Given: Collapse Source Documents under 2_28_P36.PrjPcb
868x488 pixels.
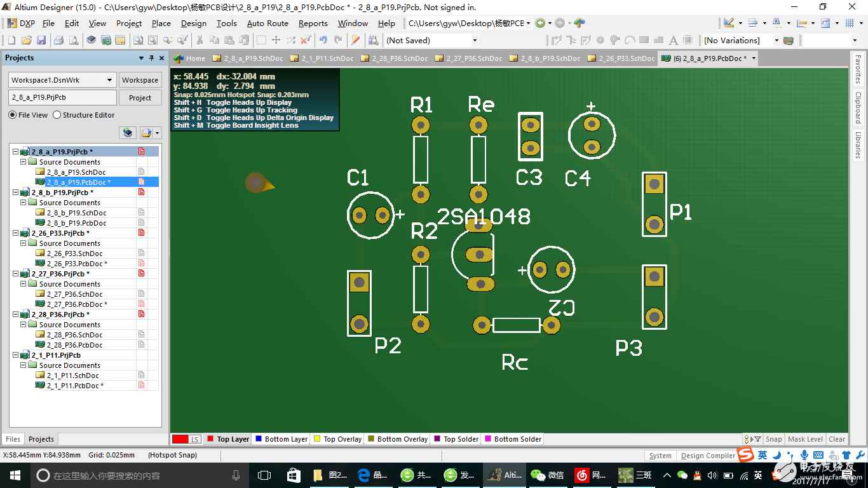Looking at the screenshot, I should (x=24, y=325).
